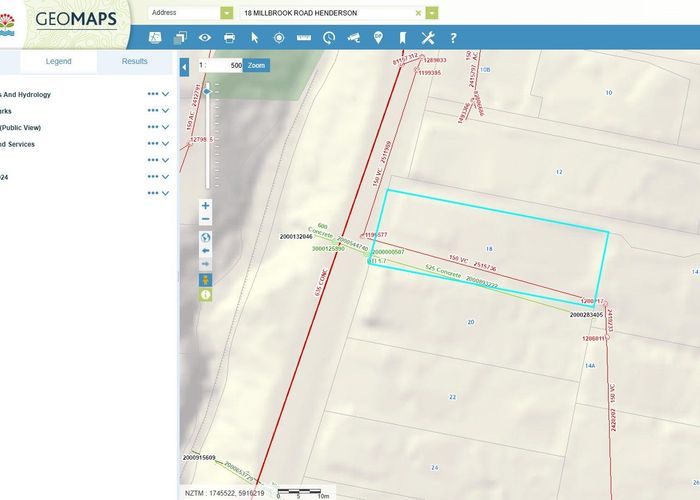Click the yellow street view pegman icon
Screen dimensions: 700x500
click(205, 280)
